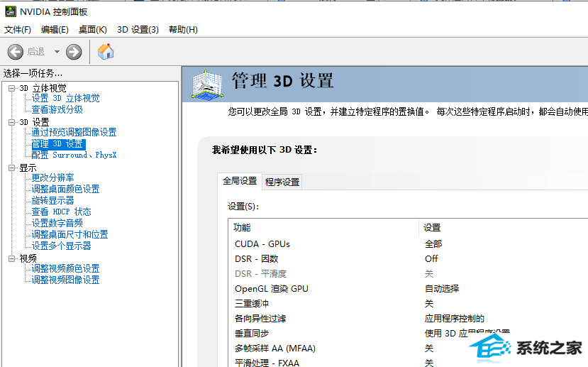This screenshot has height=367, width=588.
Task: Open the 3D 设置(3) menu
Action: [x=138, y=30]
